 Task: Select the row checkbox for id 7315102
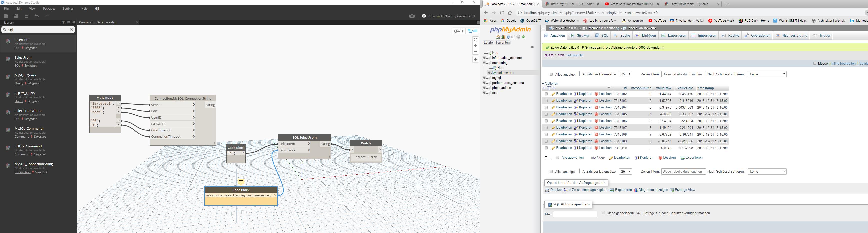pyautogui.click(x=546, y=94)
